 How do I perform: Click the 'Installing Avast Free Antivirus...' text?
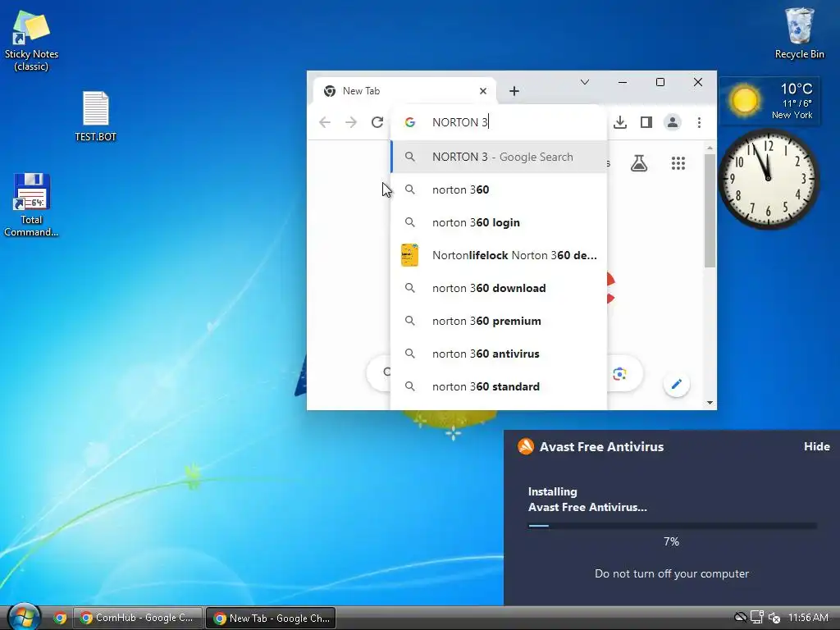[x=587, y=500]
